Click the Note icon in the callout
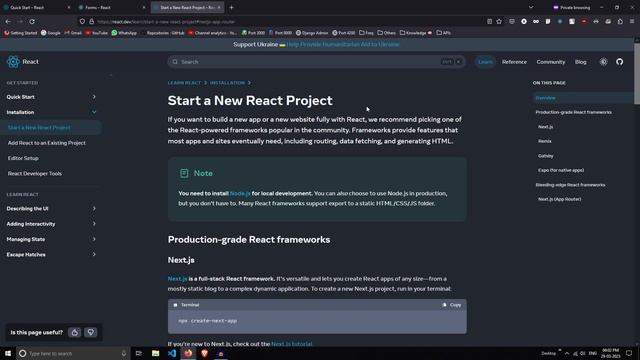Image resolution: width=640 pixels, height=360 pixels. pos(184,173)
